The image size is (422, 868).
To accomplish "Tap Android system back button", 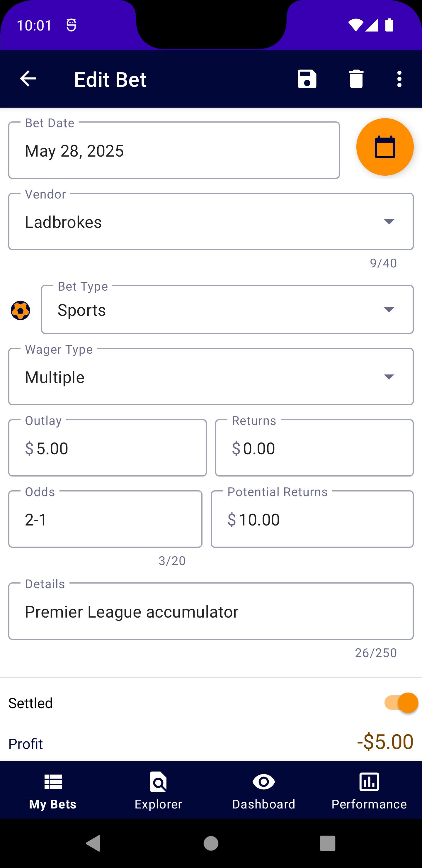I will (93, 843).
